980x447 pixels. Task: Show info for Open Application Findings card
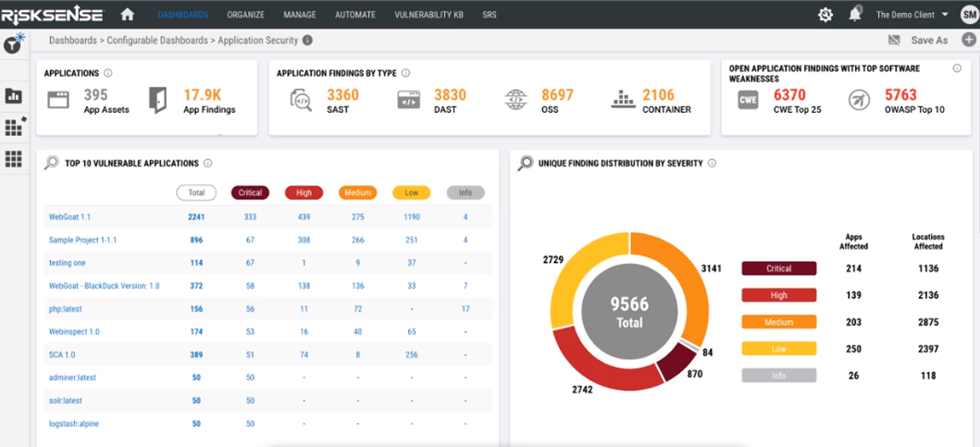[956, 68]
